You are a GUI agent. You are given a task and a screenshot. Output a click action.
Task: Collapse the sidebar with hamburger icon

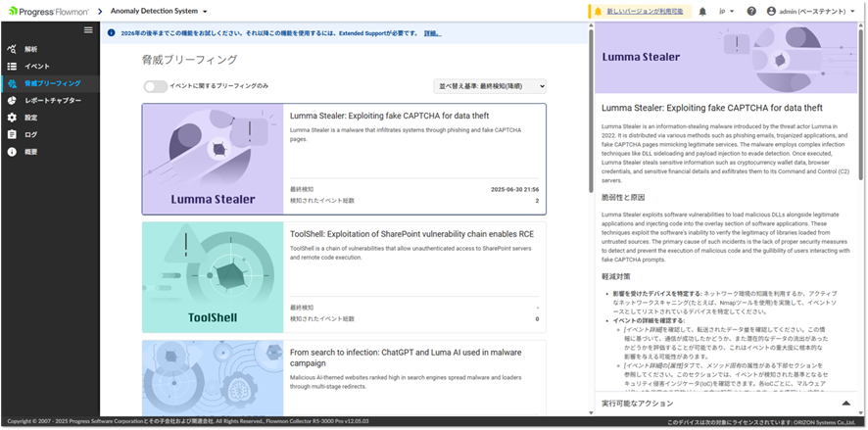pyautogui.click(x=88, y=30)
